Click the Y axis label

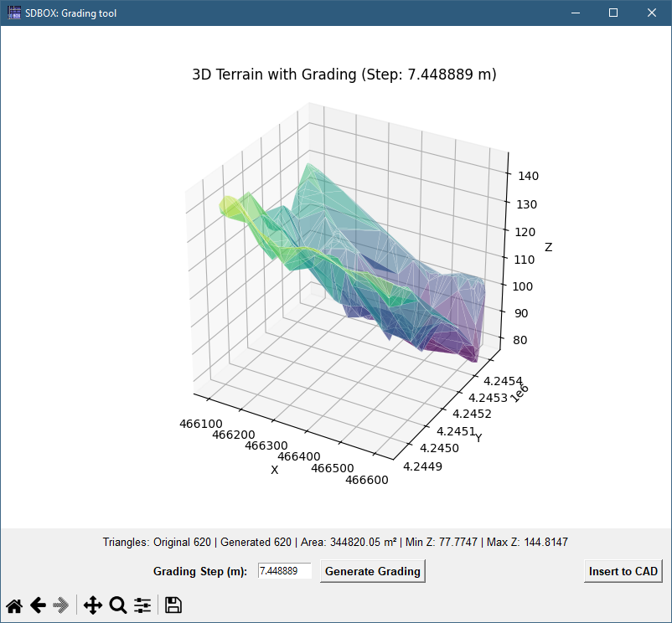pyautogui.click(x=478, y=437)
